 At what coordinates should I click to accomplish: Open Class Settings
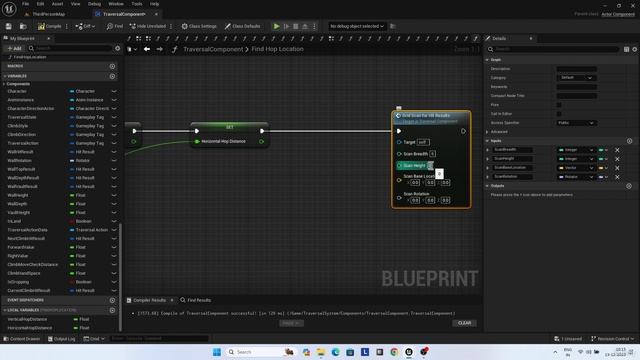pos(199,26)
